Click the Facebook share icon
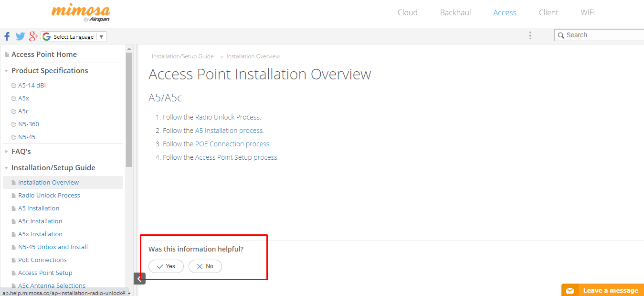The width and height of the screenshot is (644, 296). point(7,36)
